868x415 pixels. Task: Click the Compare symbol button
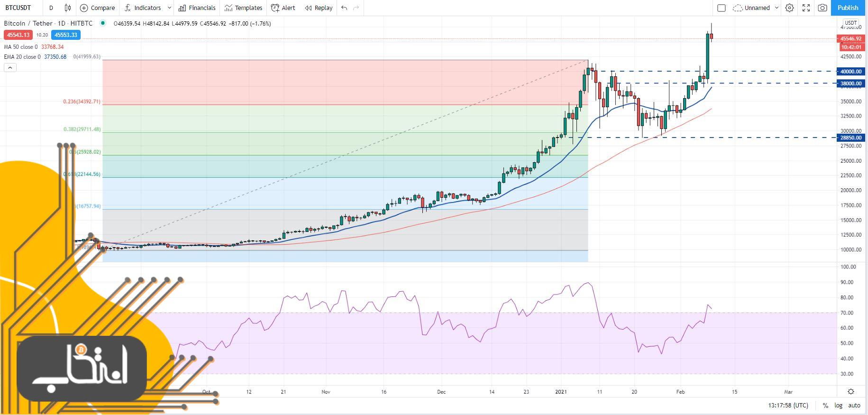point(98,8)
